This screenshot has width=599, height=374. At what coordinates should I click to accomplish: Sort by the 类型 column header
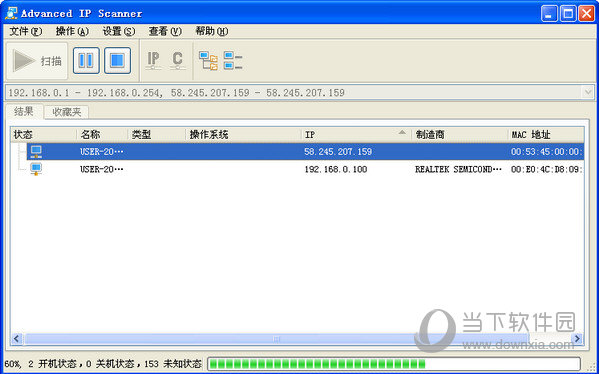coord(157,134)
